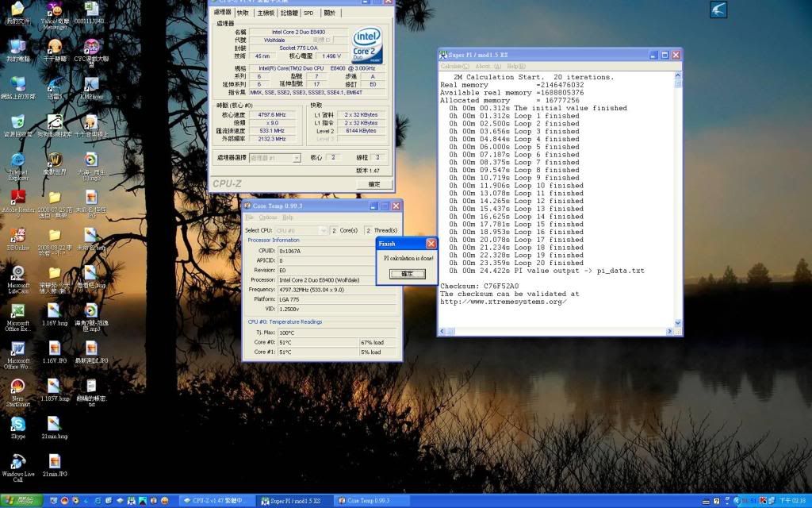The width and height of the screenshot is (812, 508).
Task: Click the Checksum C76F52A0 line in Super PI
Action: pyautogui.click(x=479, y=286)
